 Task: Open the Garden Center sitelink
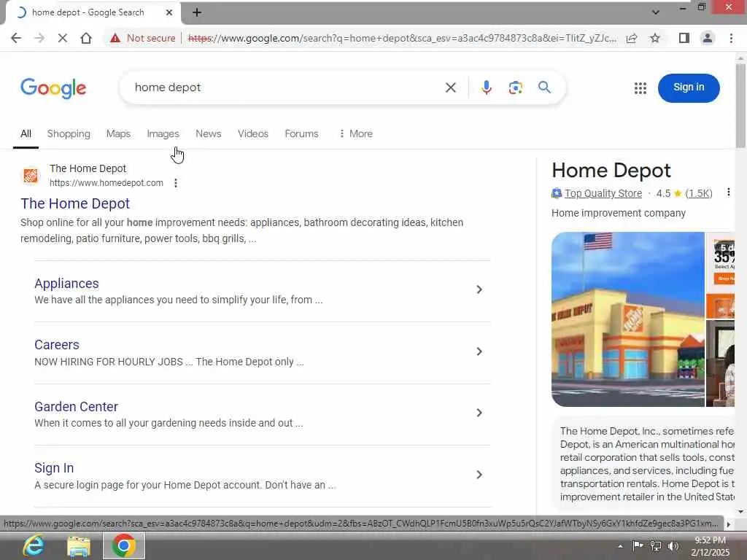[76, 407]
